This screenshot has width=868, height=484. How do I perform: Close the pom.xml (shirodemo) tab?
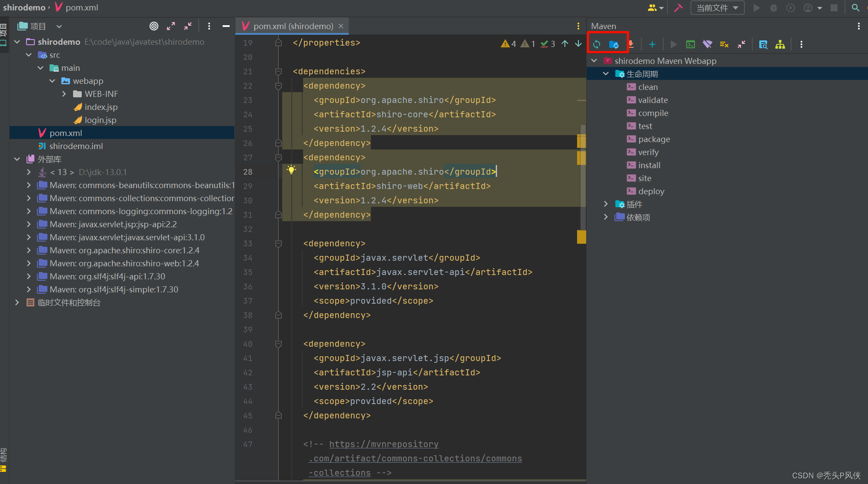coord(341,26)
